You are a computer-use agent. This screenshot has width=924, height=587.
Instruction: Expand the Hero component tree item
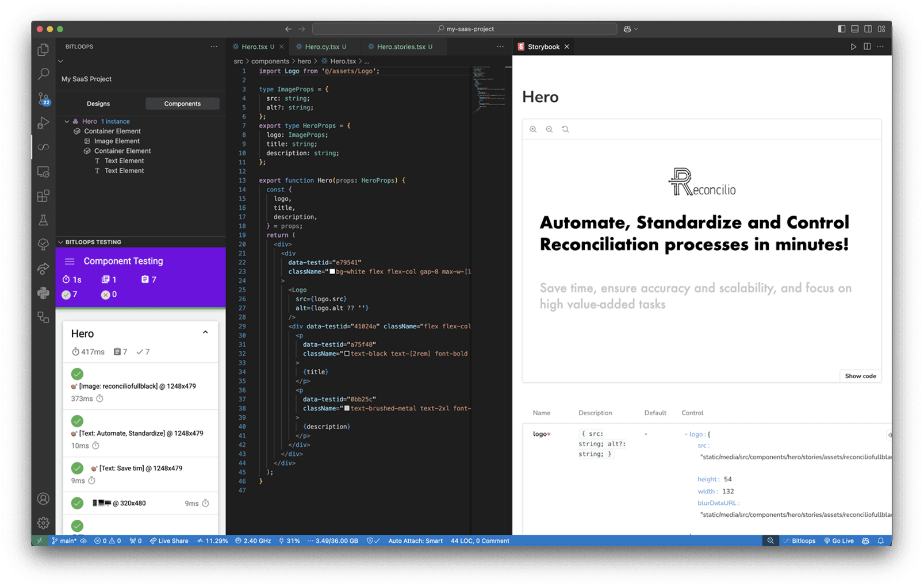tap(67, 121)
